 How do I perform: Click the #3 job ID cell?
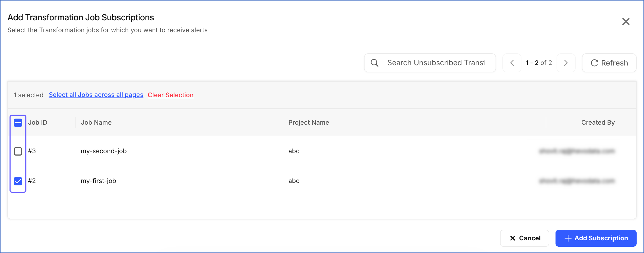tap(32, 151)
